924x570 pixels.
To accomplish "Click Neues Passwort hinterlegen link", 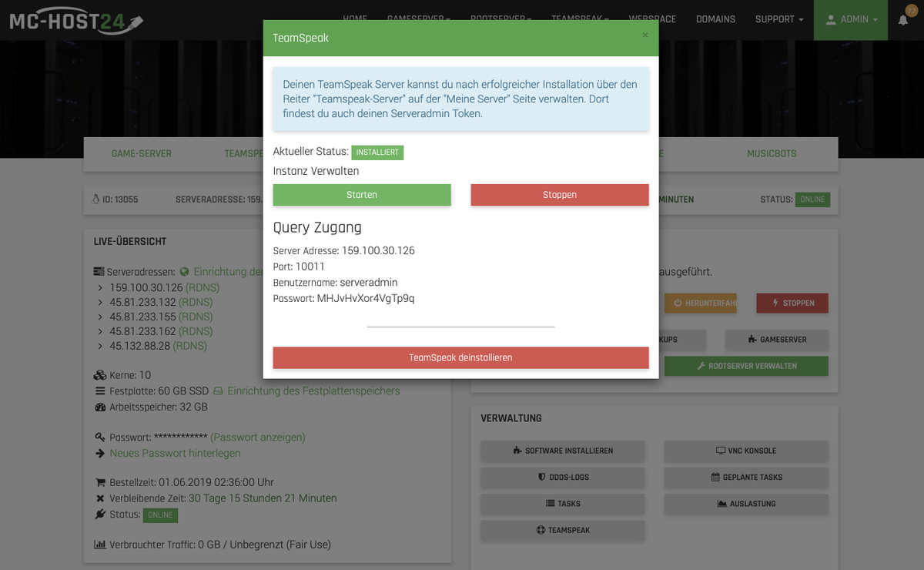I will (x=175, y=453).
